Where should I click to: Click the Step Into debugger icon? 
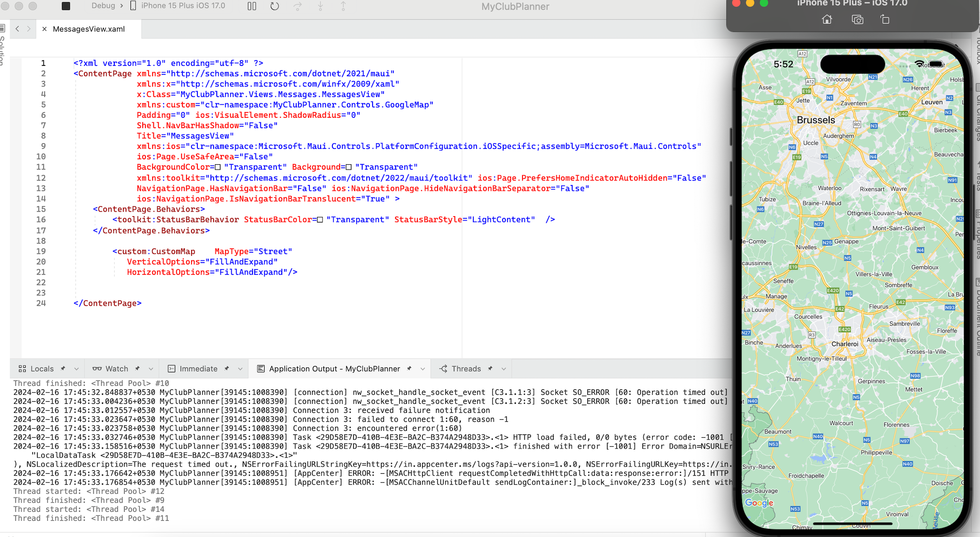(x=320, y=6)
